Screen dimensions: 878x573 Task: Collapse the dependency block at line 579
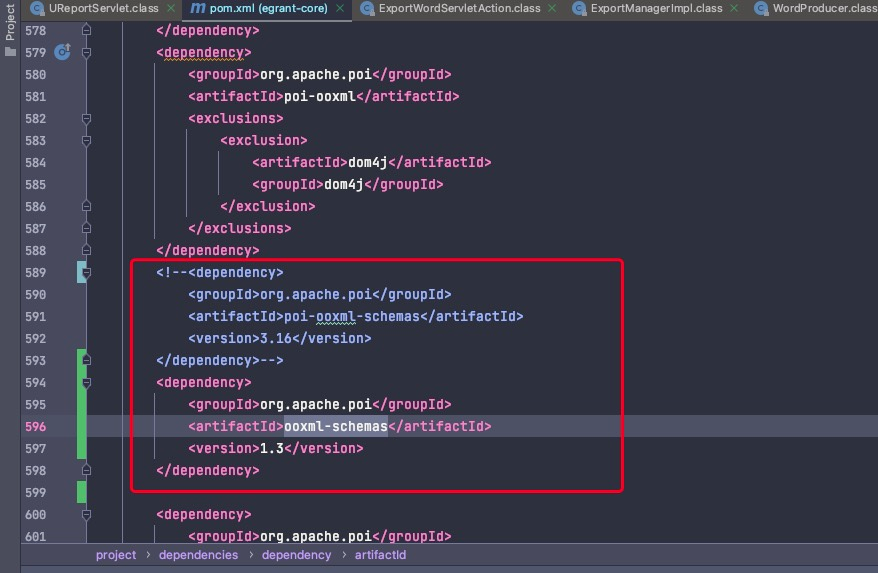86,52
